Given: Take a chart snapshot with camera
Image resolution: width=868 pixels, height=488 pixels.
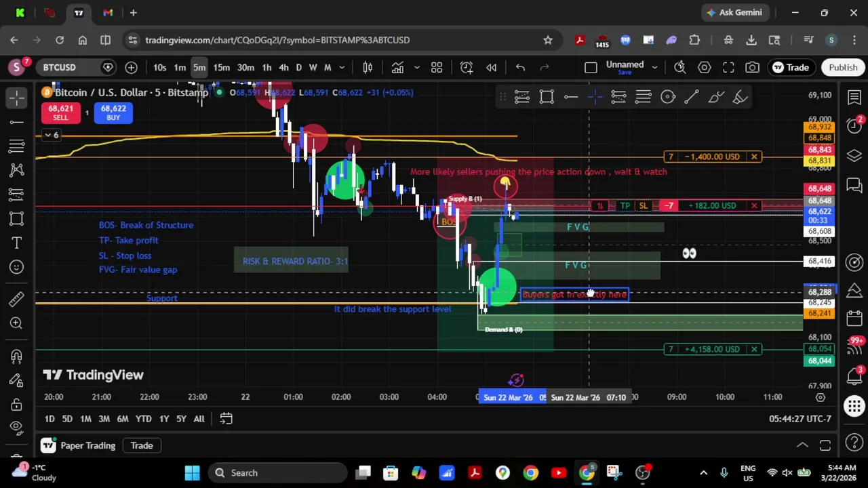Looking at the screenshot, I should click(753, 67).
